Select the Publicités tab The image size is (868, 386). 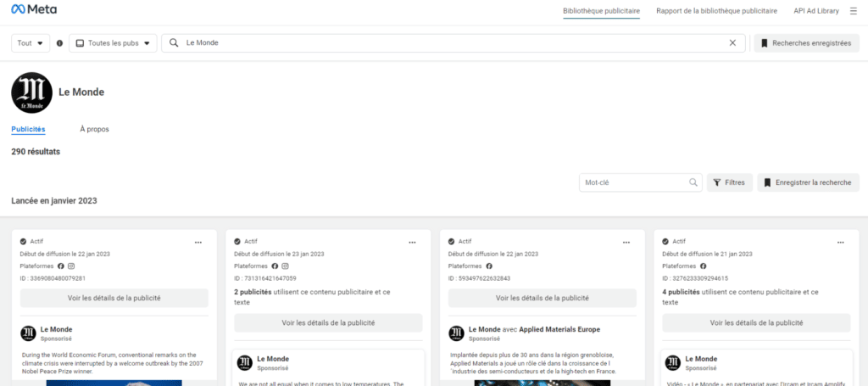(28, 129)
